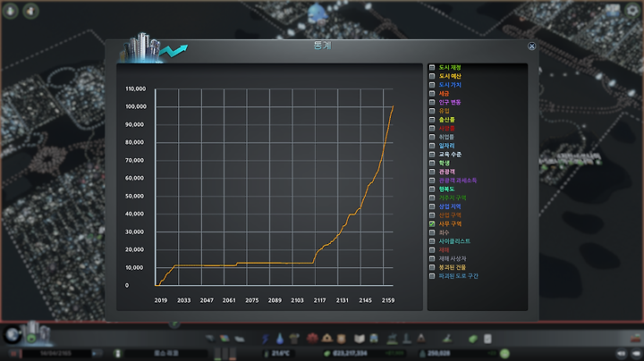Enable the 도시 예산 checkbox
The width and height of the screenshot is (644, 361).
coord(432,76)
